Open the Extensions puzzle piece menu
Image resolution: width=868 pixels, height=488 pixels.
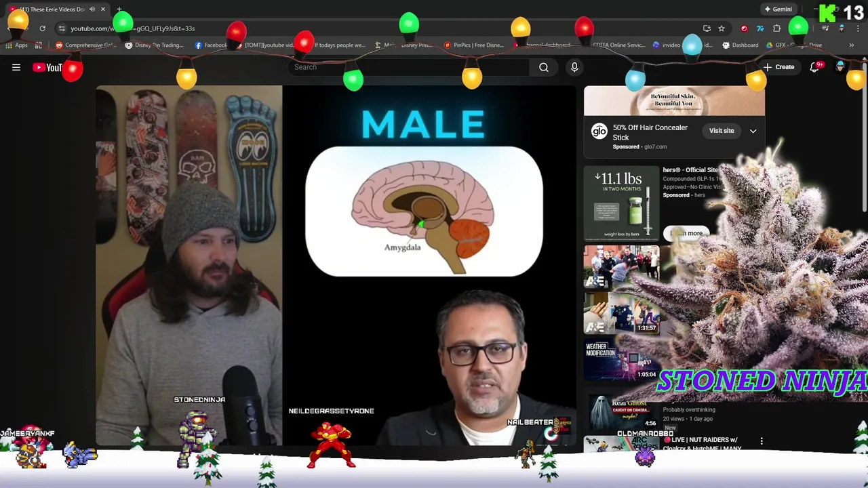point(777,28)
